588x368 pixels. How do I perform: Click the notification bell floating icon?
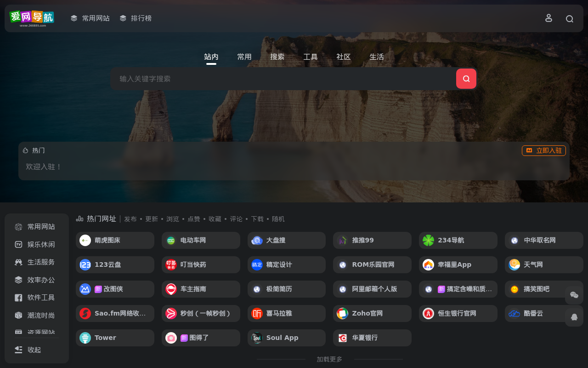coord(574,316)
